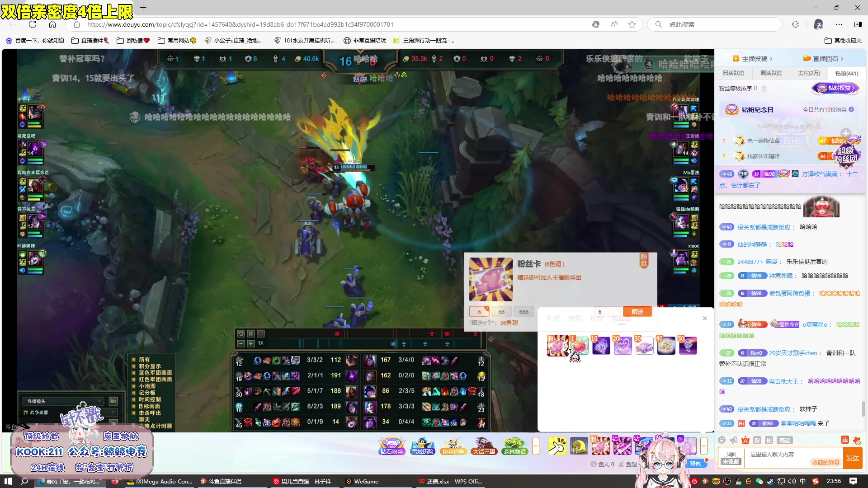Switch to 钻粉(441) tab
Screen dimensions: 868x488
[847, 73]
